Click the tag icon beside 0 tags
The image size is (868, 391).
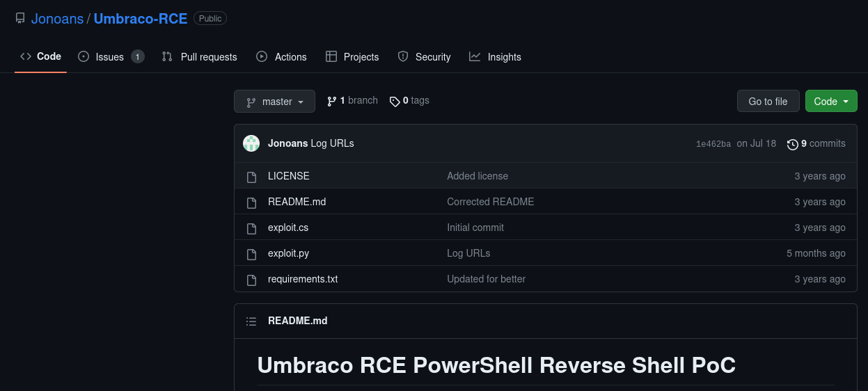click(395, 102)
